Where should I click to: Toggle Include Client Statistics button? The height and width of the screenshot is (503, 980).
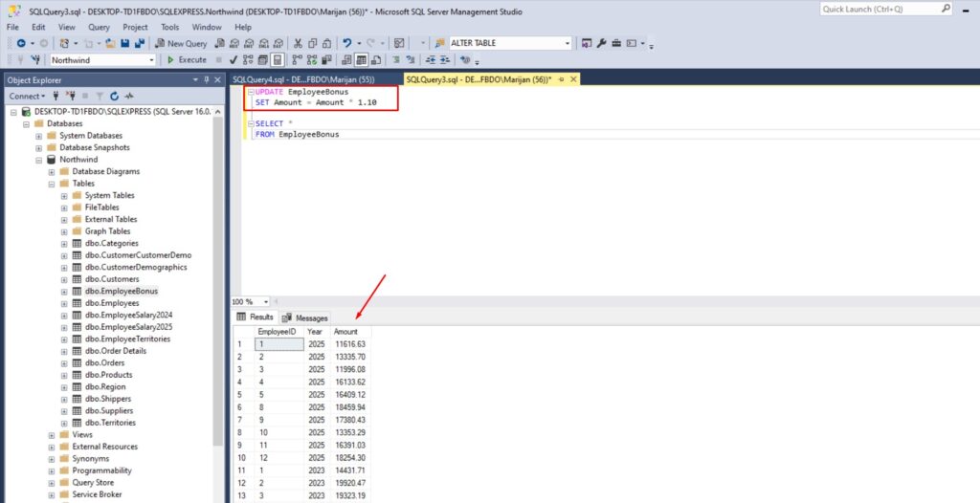[326, 60]
